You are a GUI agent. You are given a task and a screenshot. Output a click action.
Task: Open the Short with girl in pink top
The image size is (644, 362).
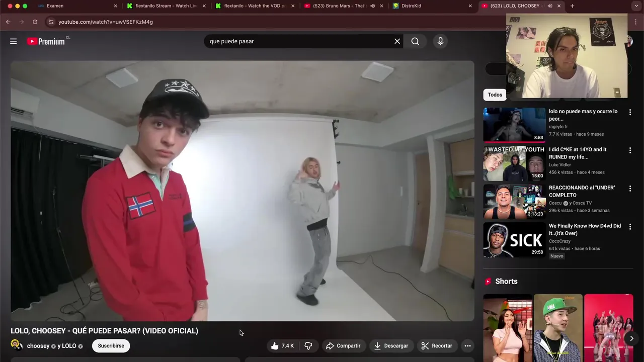point(508,328)
